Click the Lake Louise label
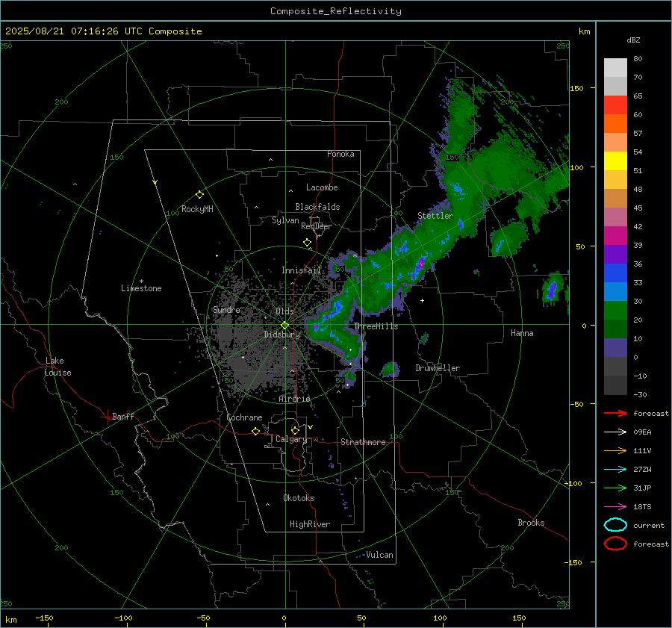 point(57,367)
